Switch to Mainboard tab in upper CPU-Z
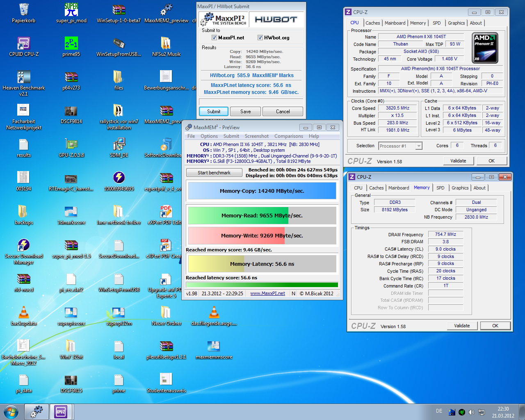The height and width of the screenshot is (420, 525). [395, 23]
